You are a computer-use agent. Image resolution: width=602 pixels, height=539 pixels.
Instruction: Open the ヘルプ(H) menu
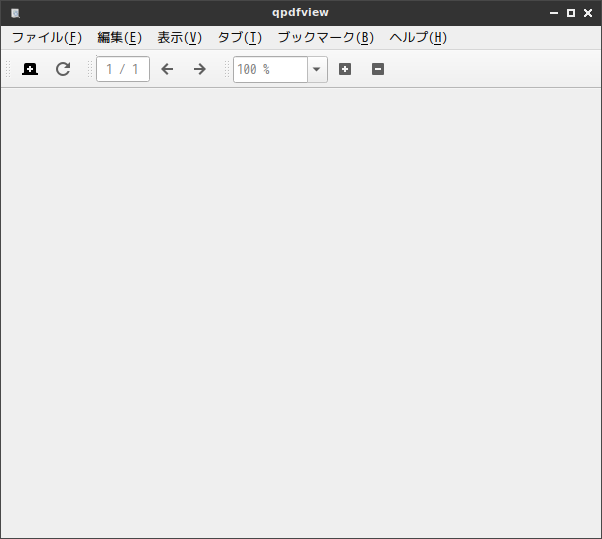pos(418,38)
